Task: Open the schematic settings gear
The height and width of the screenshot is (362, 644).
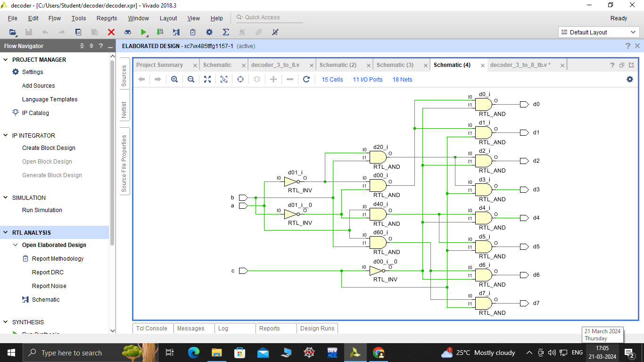Action: coord(630,79)
